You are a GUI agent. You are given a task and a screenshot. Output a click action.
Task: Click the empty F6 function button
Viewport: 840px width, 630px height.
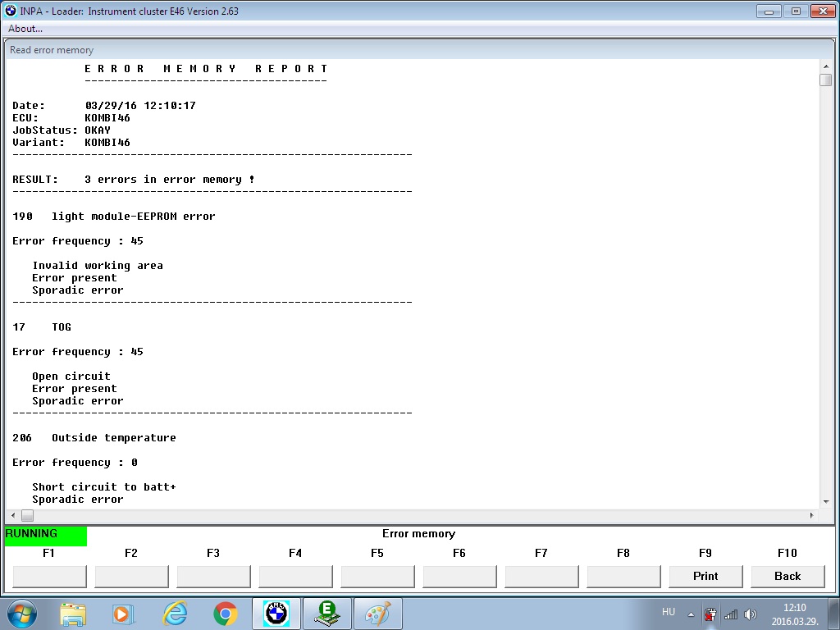coord(459,577)
